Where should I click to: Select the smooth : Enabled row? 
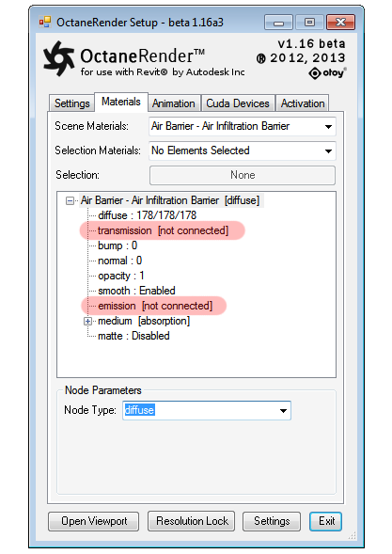click(x=136, y=291)
